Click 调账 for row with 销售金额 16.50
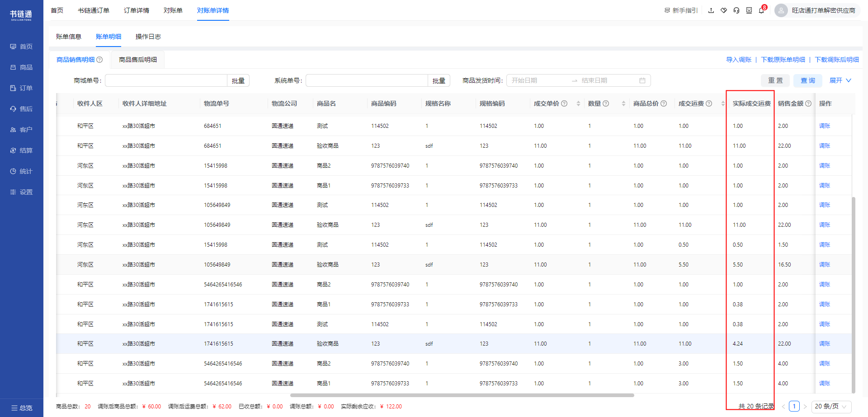The image size is (868, 417). 825,265
